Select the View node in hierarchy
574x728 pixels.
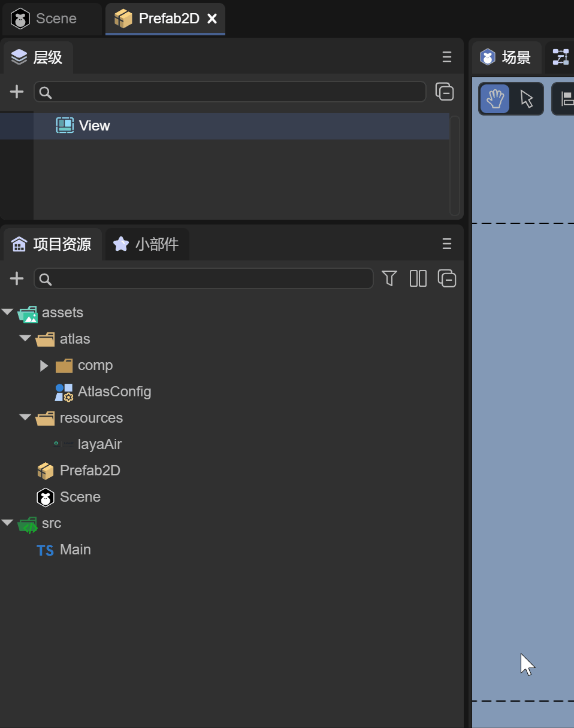coord(94,126)
